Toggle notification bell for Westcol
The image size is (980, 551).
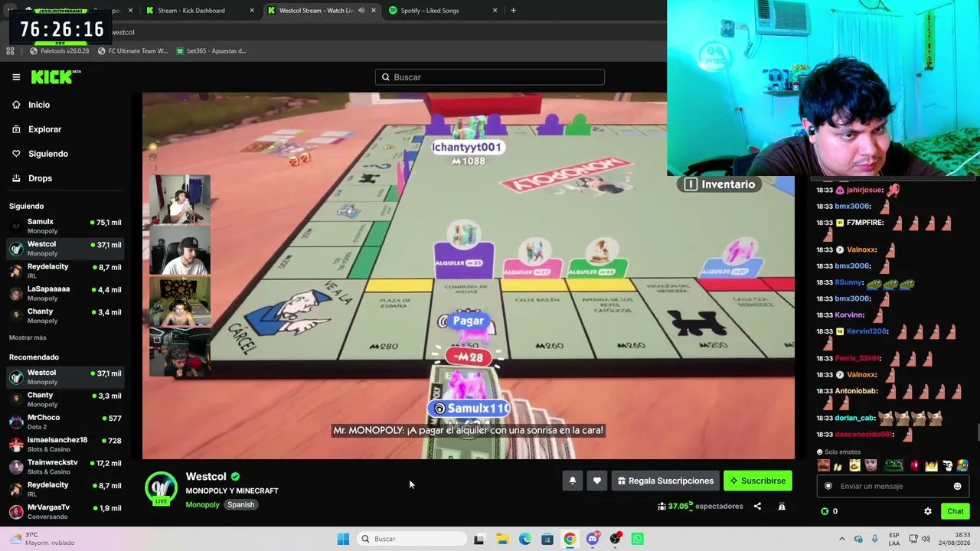coord(572,481)
